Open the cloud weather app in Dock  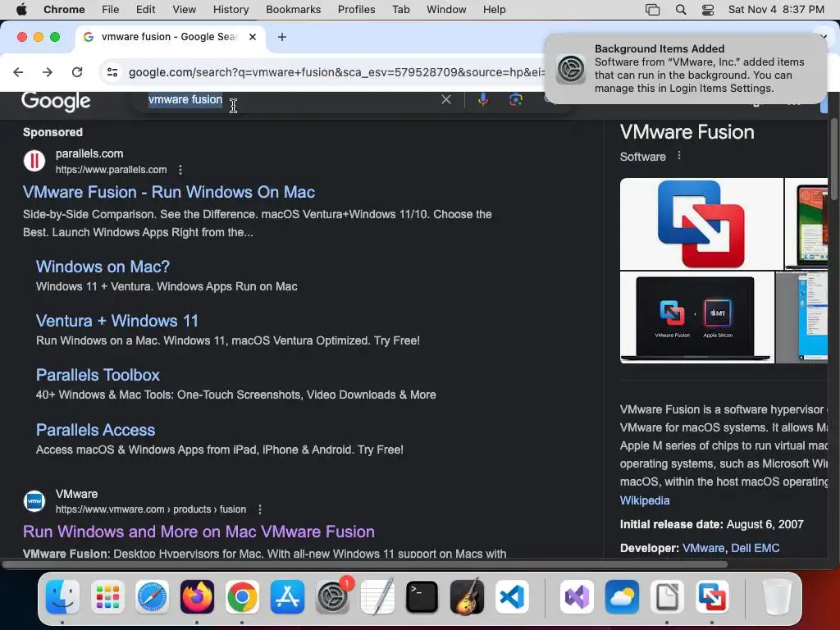622,596
